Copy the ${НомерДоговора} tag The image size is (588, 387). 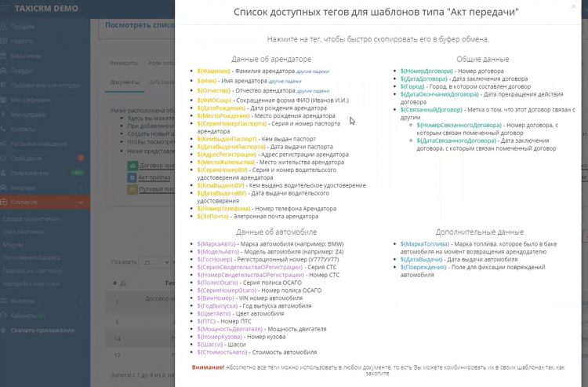point(426,71)
